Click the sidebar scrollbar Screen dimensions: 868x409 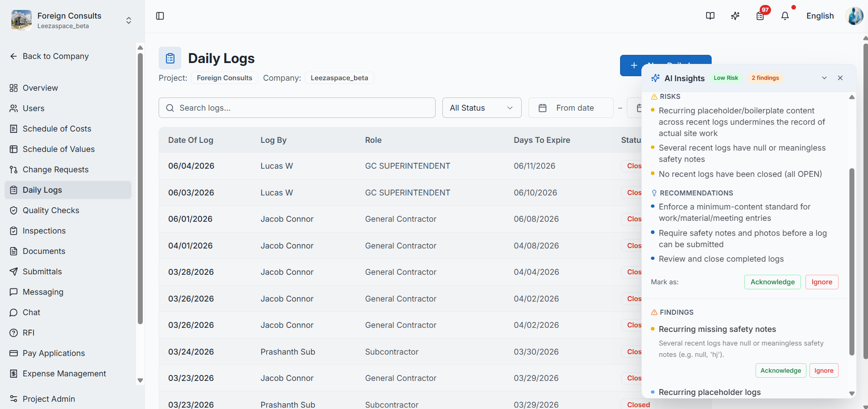coord(140,188)
